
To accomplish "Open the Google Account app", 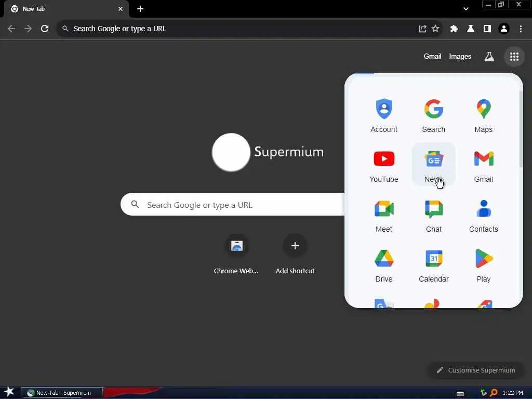I will click(x=384, y=115).
